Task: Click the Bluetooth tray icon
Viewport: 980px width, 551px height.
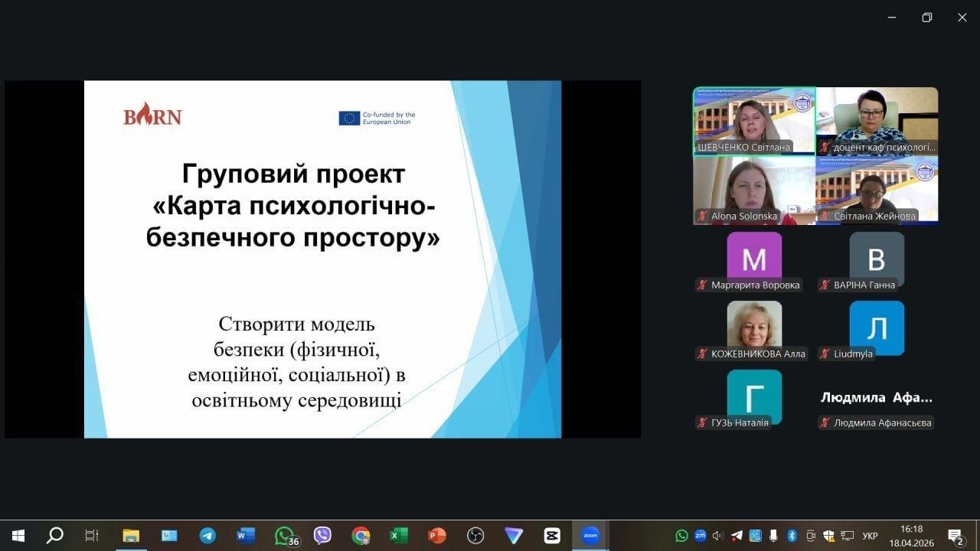Action: [792, 536]
